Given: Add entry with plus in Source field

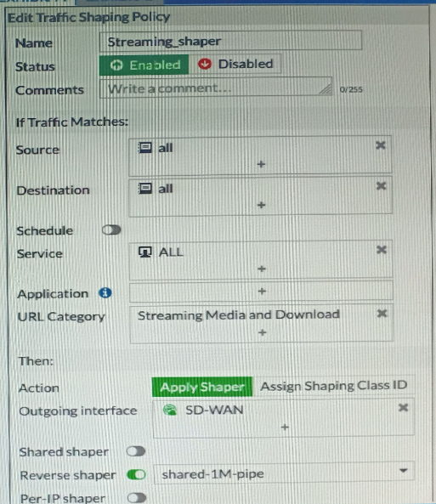Looking at the screenshot, I should coord(261,164).
